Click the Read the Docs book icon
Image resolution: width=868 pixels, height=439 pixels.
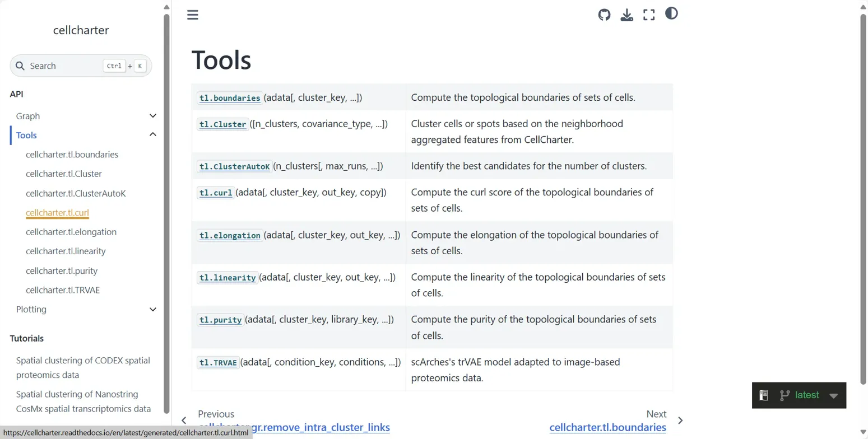(x=764, y=395)
